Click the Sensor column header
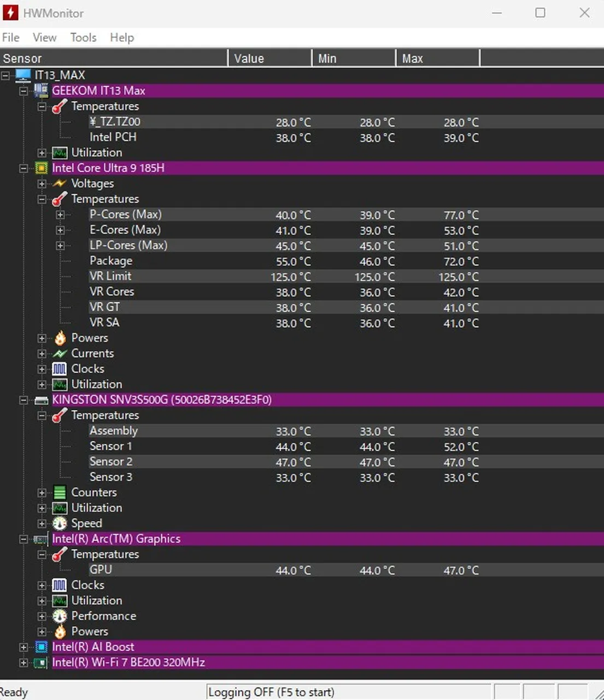The width and height of the screenshot is (604, 700). pos(114,58)
